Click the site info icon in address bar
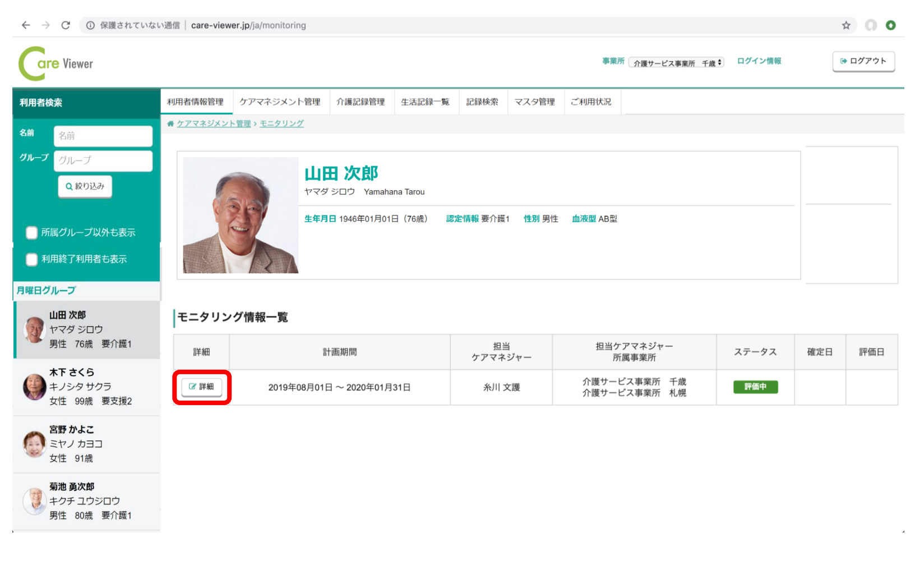 click(90, 25)
